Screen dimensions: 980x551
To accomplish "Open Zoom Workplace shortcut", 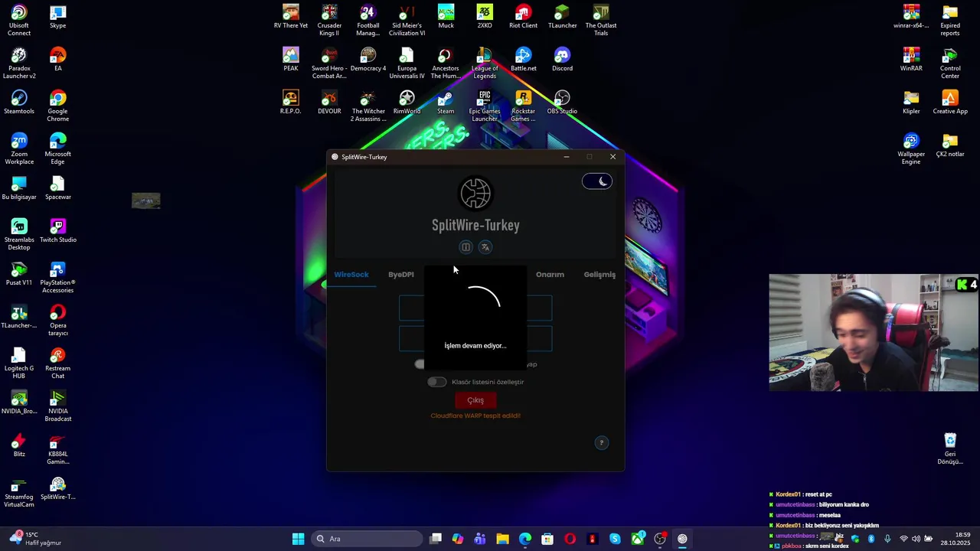I will tap(19, 149).
